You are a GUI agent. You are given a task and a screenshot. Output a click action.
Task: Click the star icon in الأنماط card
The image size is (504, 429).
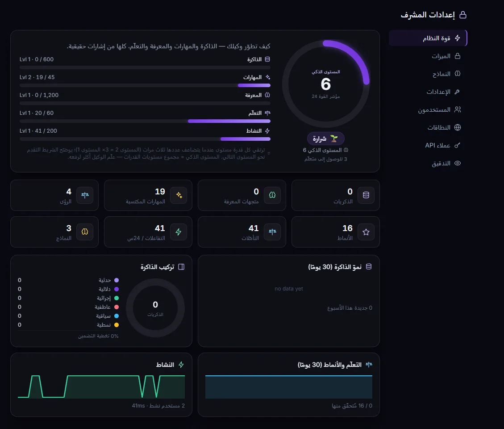[366, 232]
